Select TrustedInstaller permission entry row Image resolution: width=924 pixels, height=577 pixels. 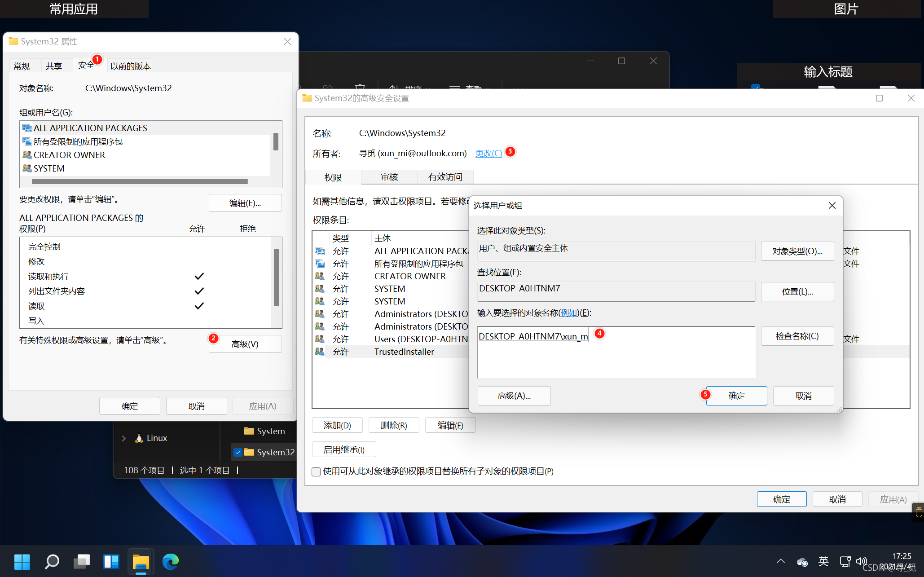[x=404, y=352]
